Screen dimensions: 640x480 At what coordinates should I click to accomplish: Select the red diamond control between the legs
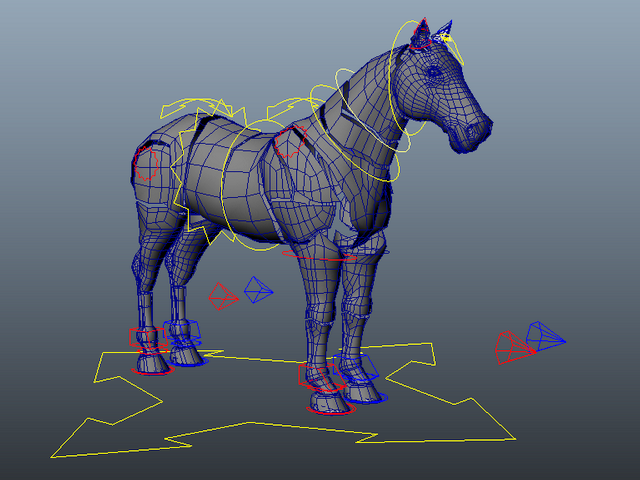(x=223, y=296)
